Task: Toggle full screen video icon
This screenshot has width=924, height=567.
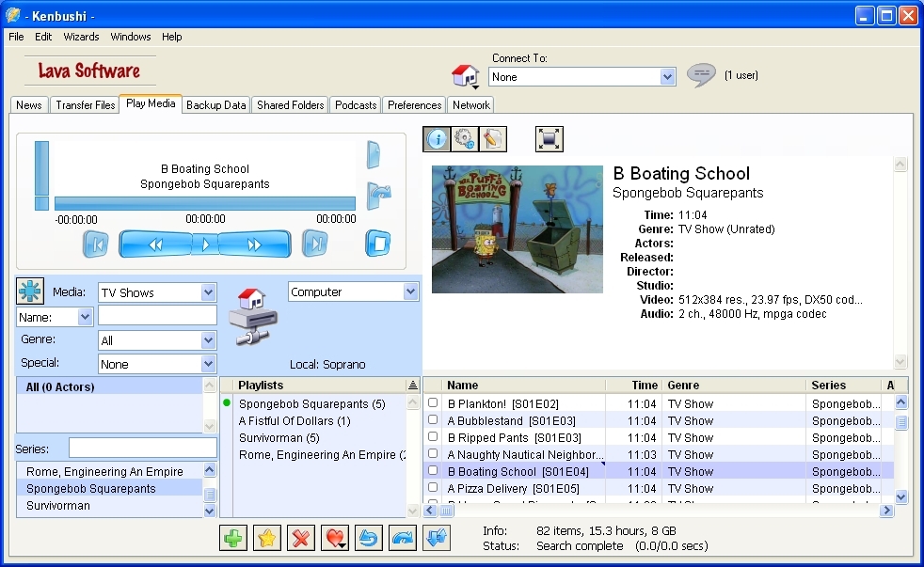Action: pyautogui.click(x=550, y=139)
